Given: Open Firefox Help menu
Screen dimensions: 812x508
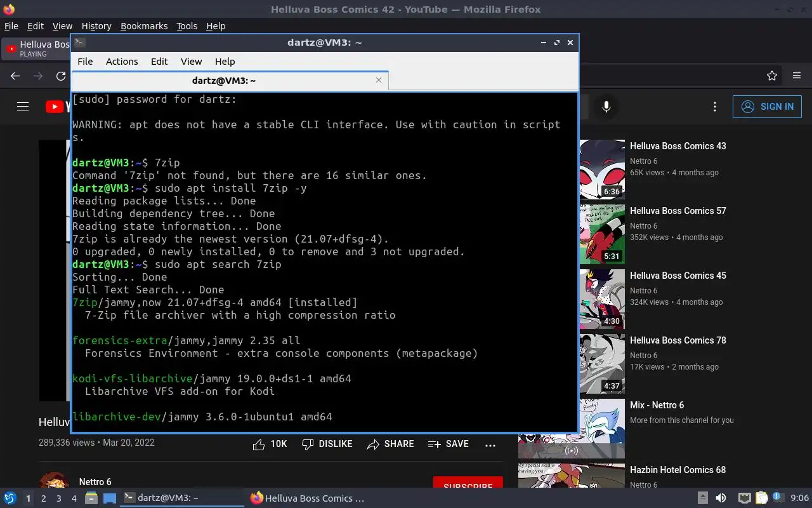Looking at the screenshot, I should 216,26.
